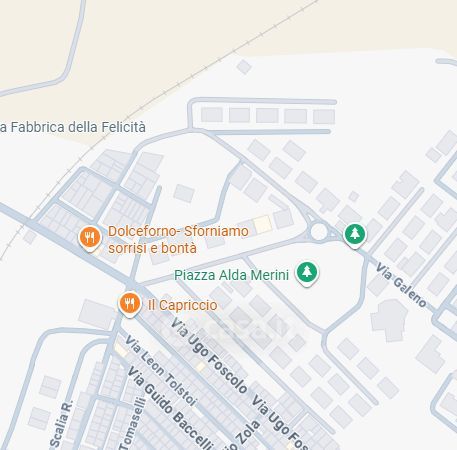Click the Via Galeno street label

point(401,285)
